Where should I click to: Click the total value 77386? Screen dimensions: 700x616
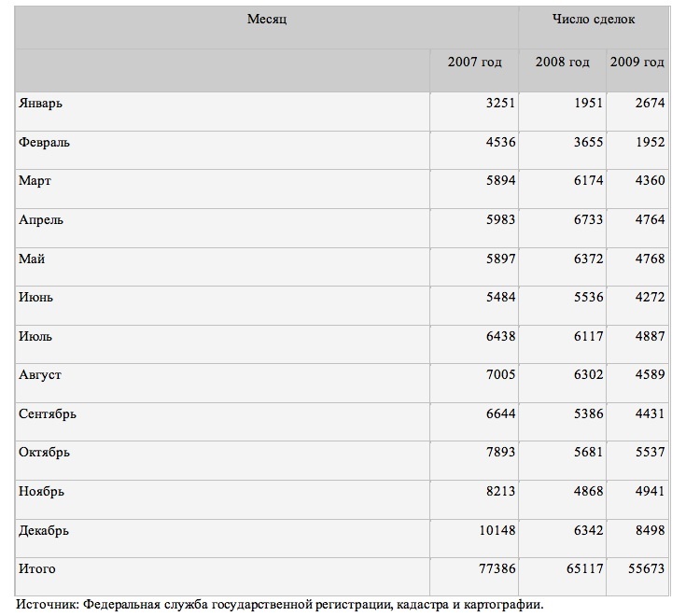click(x=495, y=568)
